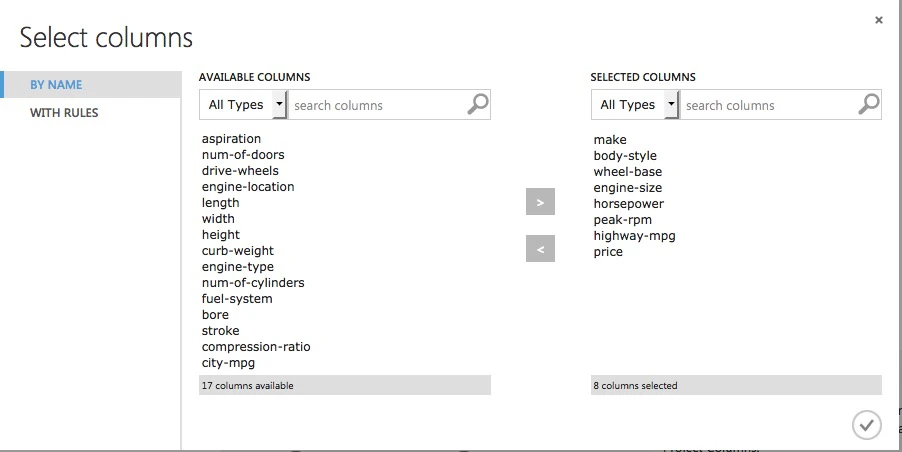Screen dimensions: 902x452
Task: Select peak-rpm in Selected Columns
Action: point(622,220)
